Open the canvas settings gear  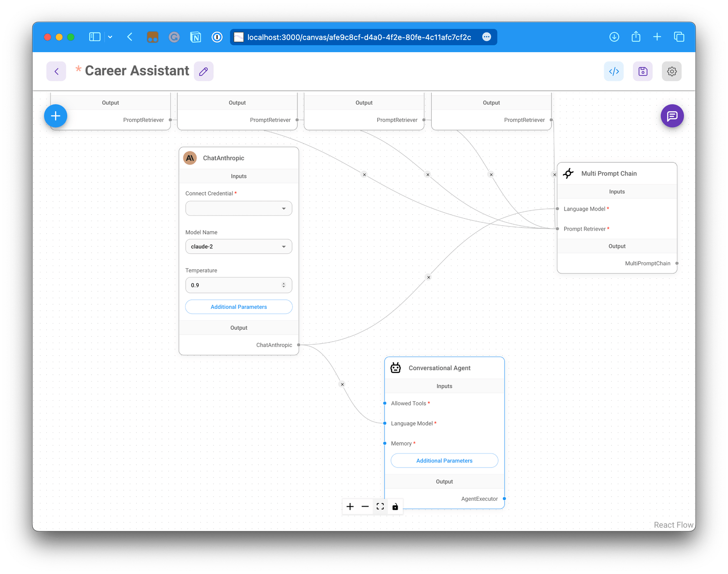tap(672, 71)
